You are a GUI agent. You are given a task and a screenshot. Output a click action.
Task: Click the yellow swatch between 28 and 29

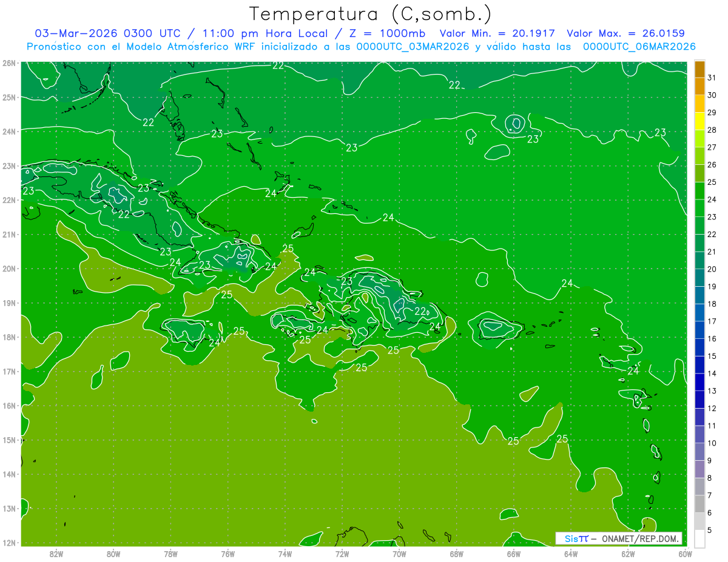[699, 121]
